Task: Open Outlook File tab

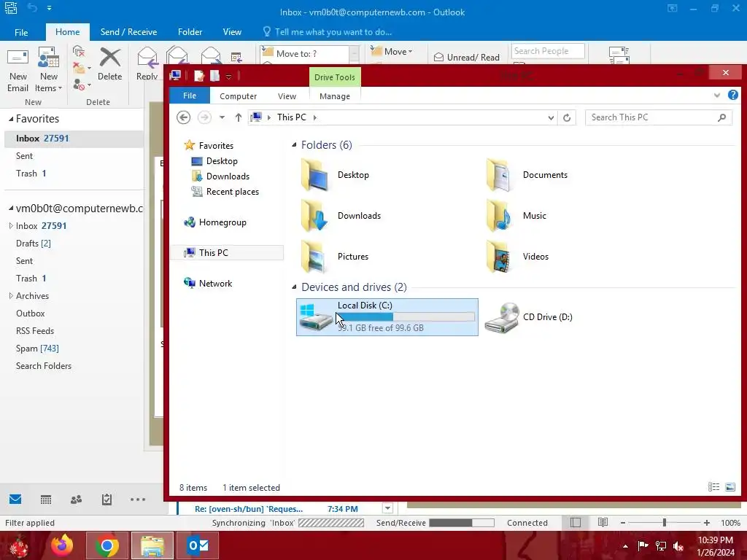Action: point(21,32)
